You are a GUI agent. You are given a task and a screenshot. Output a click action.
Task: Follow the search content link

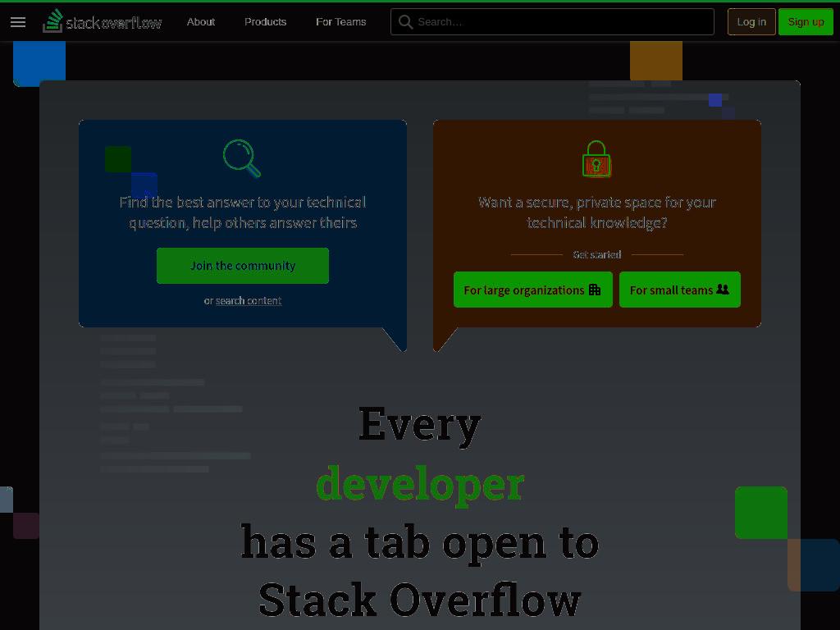249,300
